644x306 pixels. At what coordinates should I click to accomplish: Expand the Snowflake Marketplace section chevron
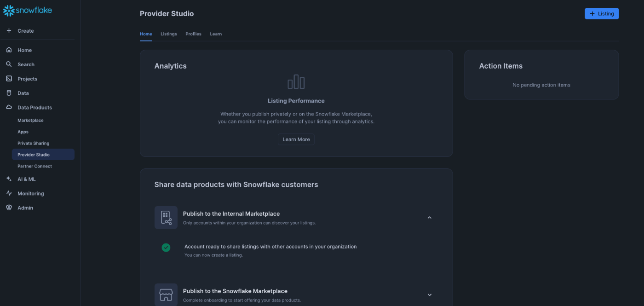coord(430,295)
